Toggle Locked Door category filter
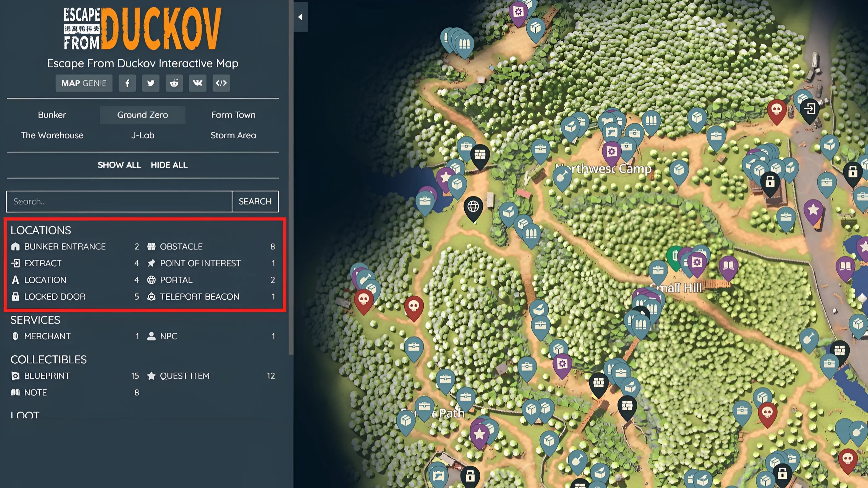 (55, 297)
